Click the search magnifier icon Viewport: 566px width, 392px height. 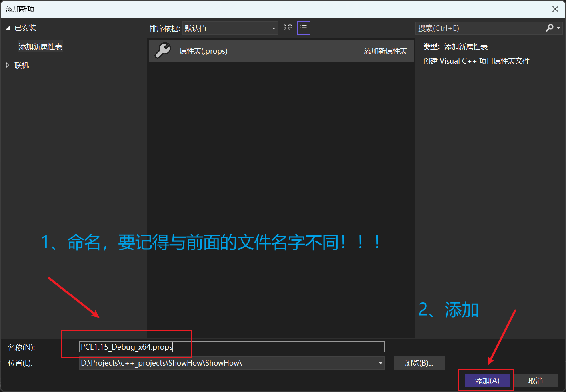click(x=550, y=28)
